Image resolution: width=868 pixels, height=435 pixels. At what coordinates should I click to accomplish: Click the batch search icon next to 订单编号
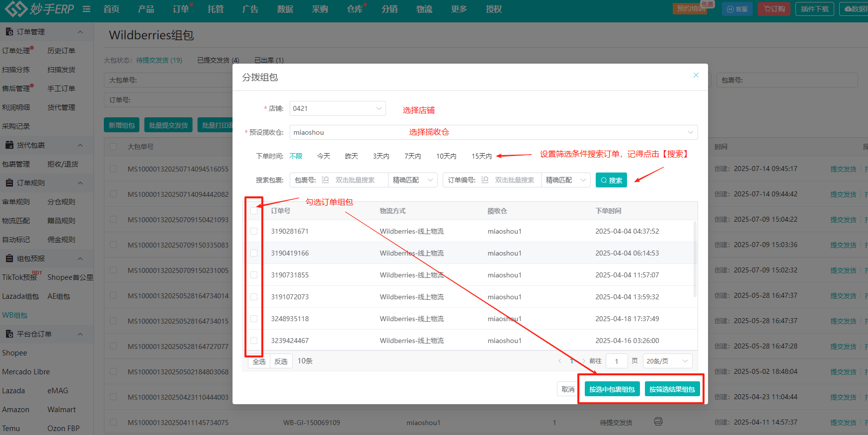tap(485, 180)
